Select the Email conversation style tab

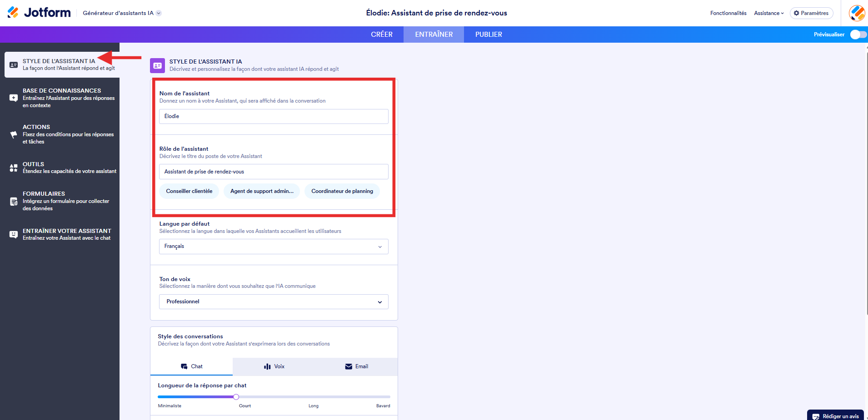(357, 366)
